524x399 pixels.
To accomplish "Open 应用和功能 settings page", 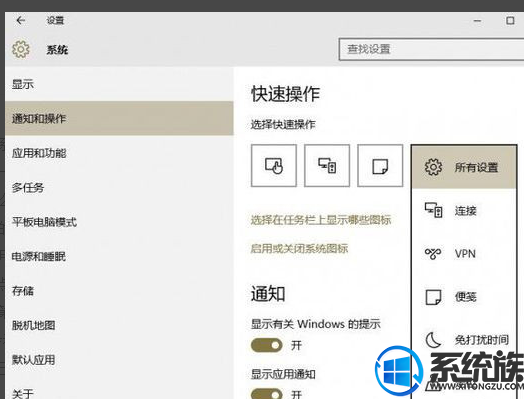I will coord(119,153).
